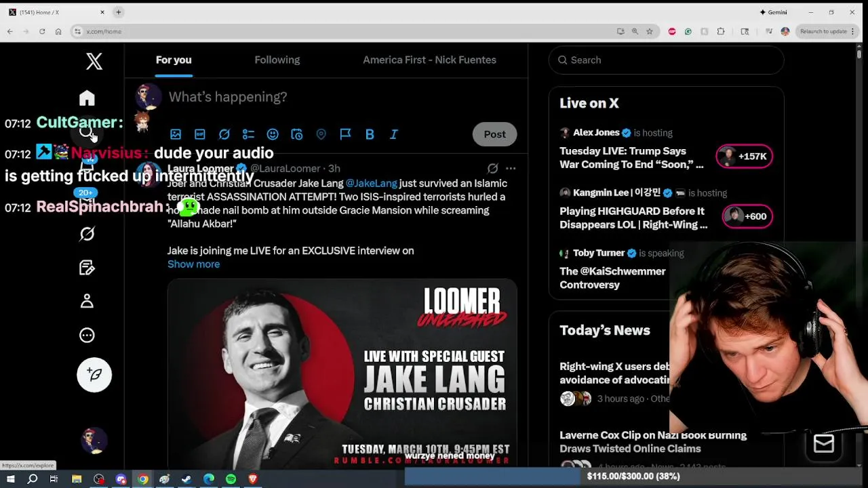Add media image to the new post
868x488 pixels.
pyautogui.click(x=176, y=134)
